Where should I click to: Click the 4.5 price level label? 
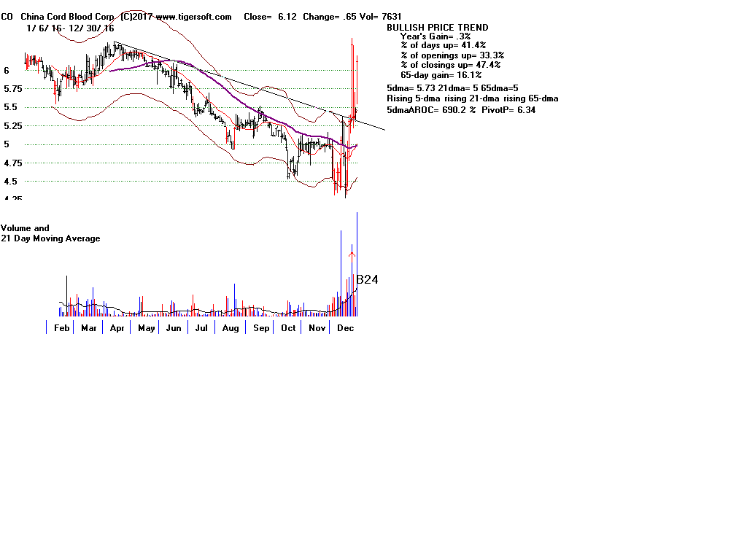(x=9, y=182)
